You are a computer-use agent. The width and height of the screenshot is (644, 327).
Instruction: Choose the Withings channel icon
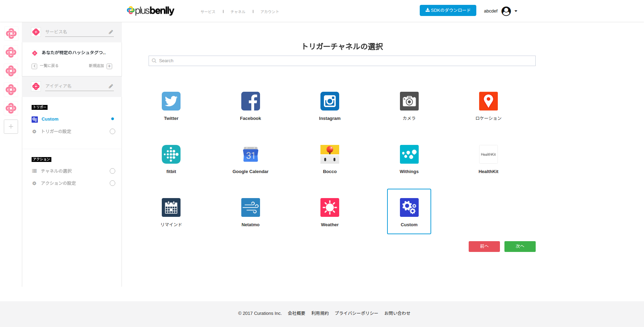(409, 154)
